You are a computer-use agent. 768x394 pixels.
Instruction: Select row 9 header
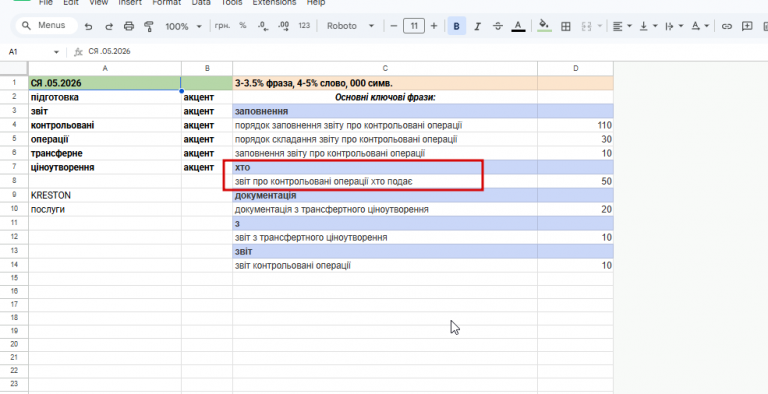[x=14, y=195]
